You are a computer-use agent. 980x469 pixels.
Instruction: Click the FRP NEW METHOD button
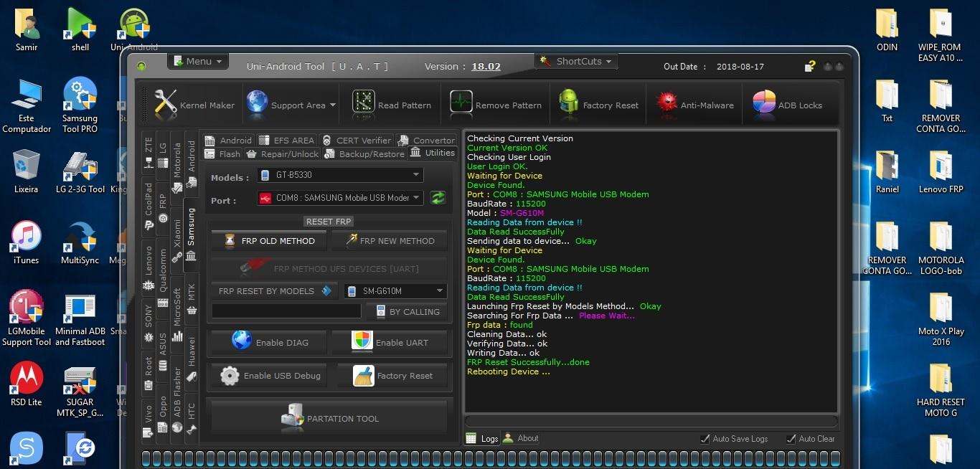coord(389,241)
